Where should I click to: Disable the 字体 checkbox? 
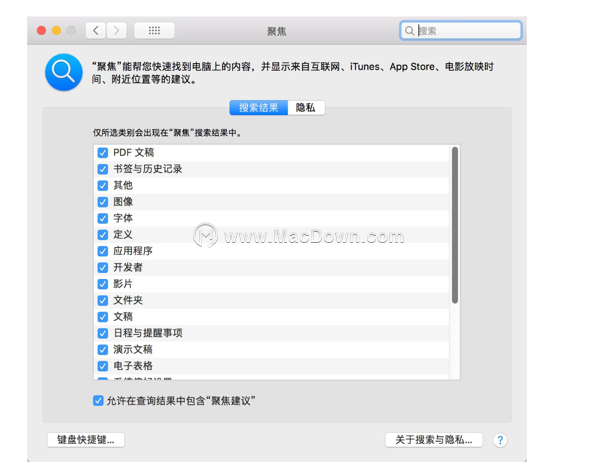click(x=103, y=218)
